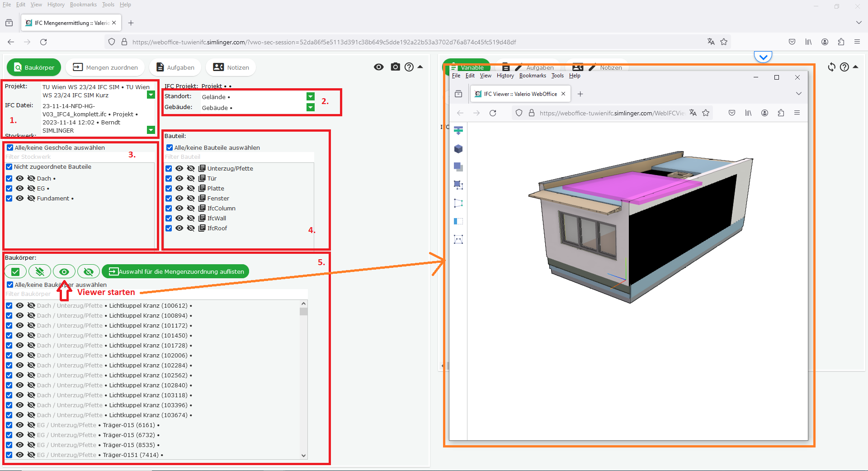Click the 3D cube icon in viewer sidebar
The width and height of the screenshot is (868, 471).
point(458,149)
